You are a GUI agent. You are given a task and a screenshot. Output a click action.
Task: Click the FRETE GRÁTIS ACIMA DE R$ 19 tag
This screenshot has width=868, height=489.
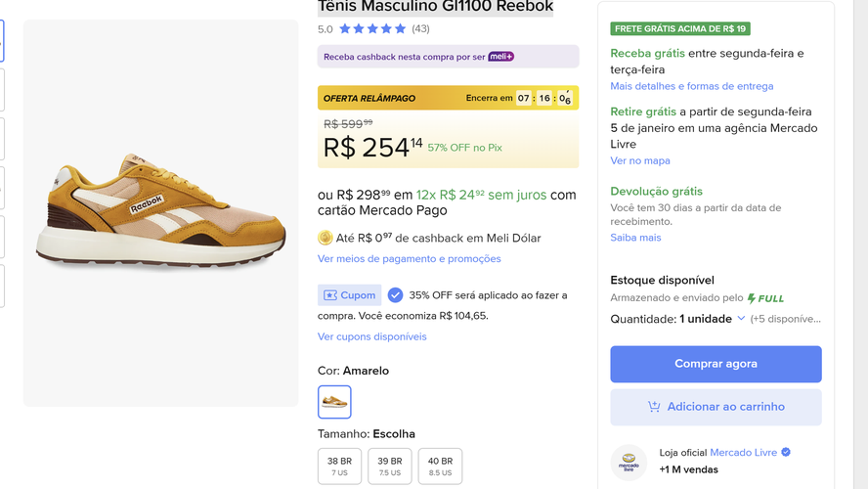coord(680,28)
